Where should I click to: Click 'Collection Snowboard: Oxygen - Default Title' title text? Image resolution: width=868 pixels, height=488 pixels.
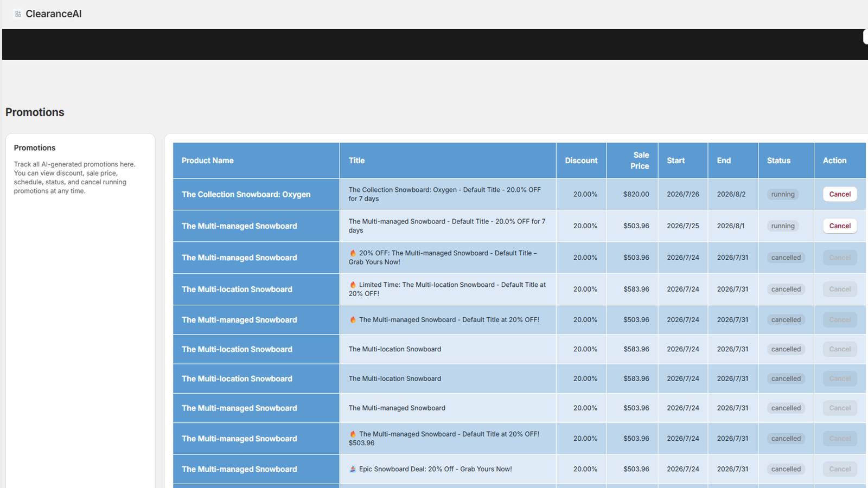click(444, 194)
